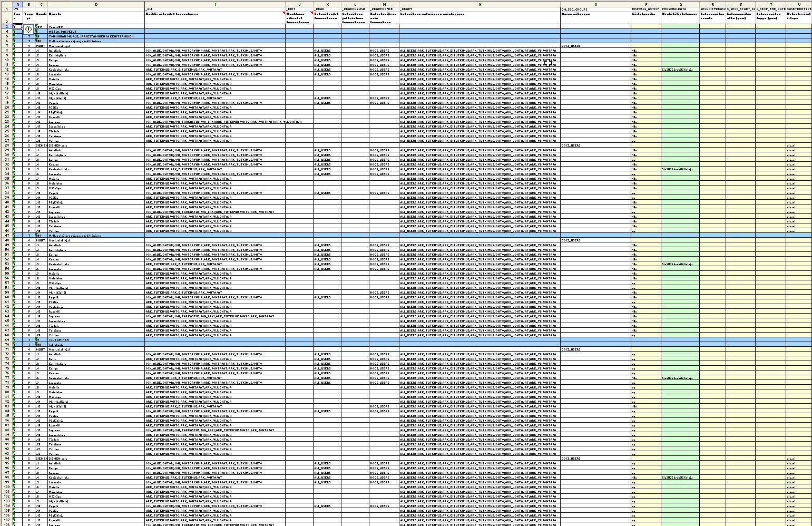Click DOCS_USERS in row 7 column O
This screenshot has height=526, width=812.
[595, 46]
